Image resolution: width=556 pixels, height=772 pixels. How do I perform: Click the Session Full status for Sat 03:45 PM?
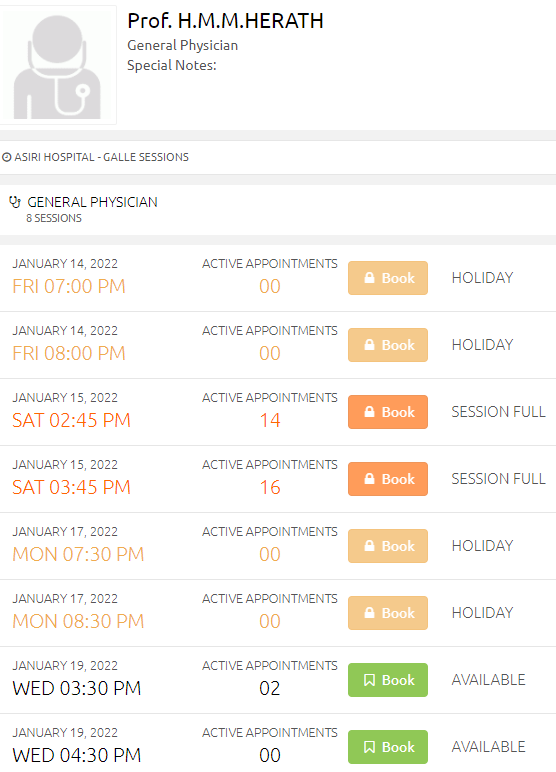point(498,479)
